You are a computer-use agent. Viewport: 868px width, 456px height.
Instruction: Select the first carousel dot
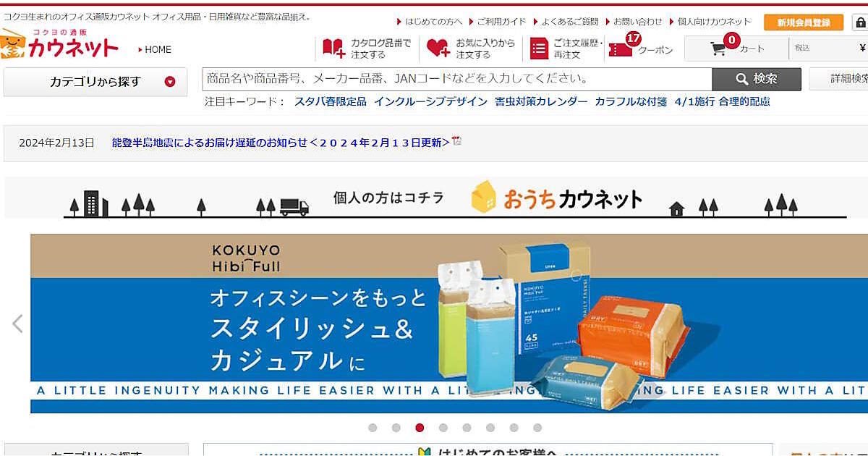pyautogui.click(x=373, y=428)
